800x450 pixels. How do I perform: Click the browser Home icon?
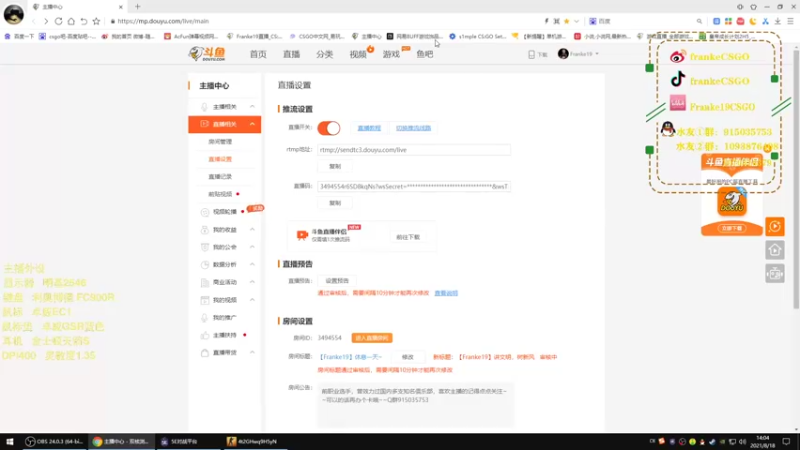(71, 21)
